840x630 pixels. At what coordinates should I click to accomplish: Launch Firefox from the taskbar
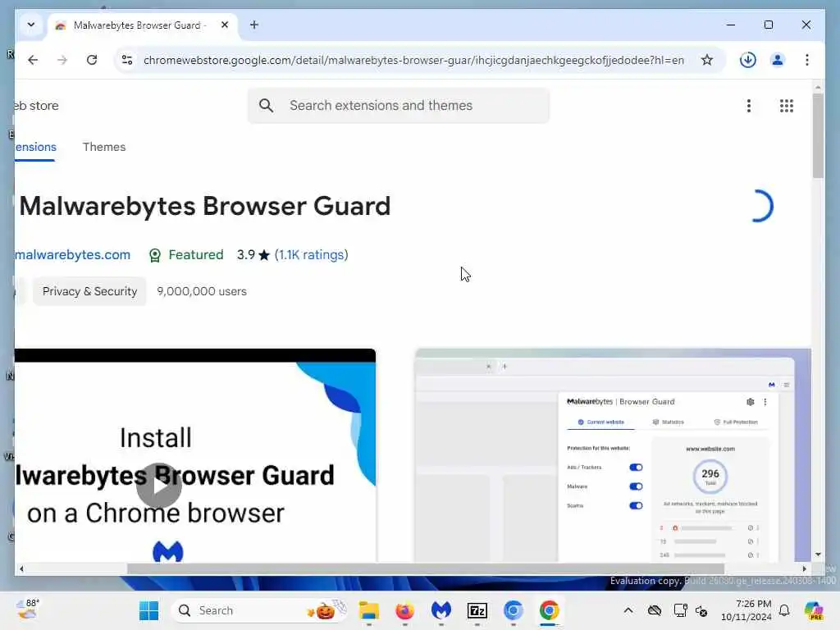click(404, 610)
